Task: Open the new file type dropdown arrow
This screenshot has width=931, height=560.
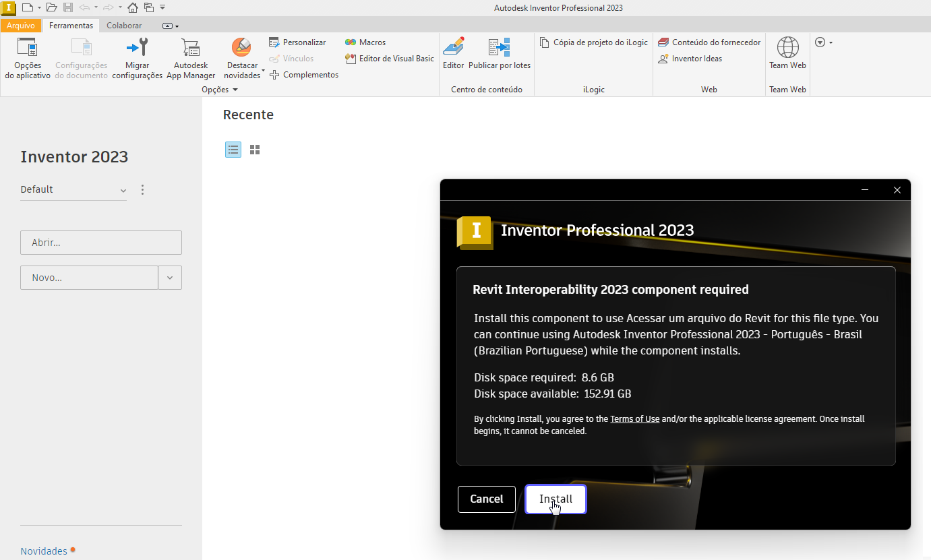Action: pos(39,7)
